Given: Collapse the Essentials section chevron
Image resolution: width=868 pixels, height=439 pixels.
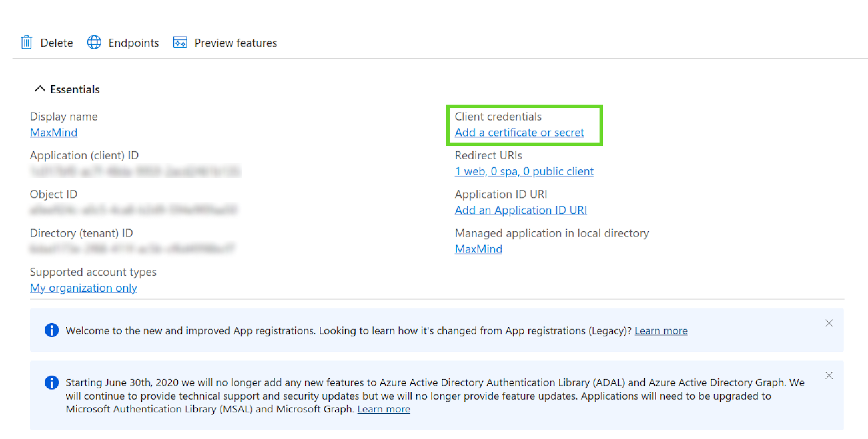Looking at the screenshot, I should pyautogui.click(x=40, y=89).
